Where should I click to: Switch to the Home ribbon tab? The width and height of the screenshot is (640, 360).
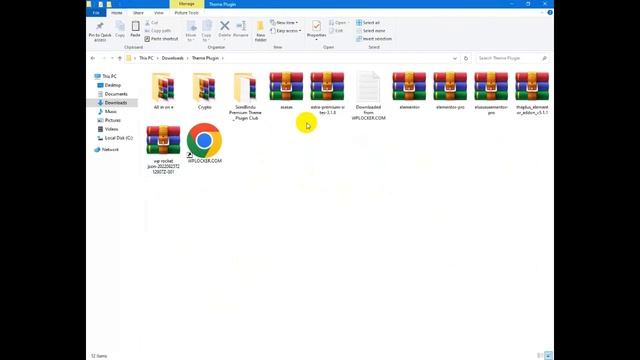117,13
